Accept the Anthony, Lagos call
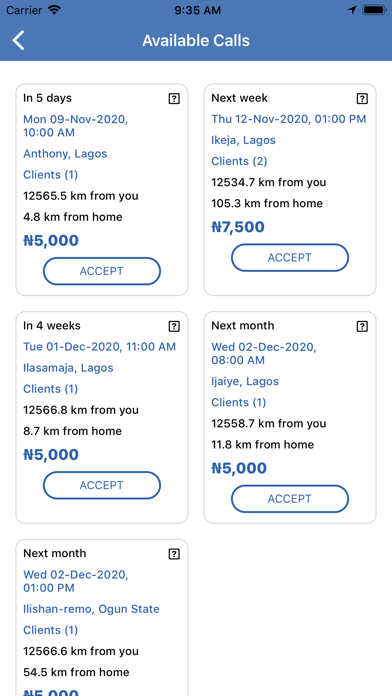The width and height of the screenshot is (392, 696). pyautogui.click(x=102, y=271)
